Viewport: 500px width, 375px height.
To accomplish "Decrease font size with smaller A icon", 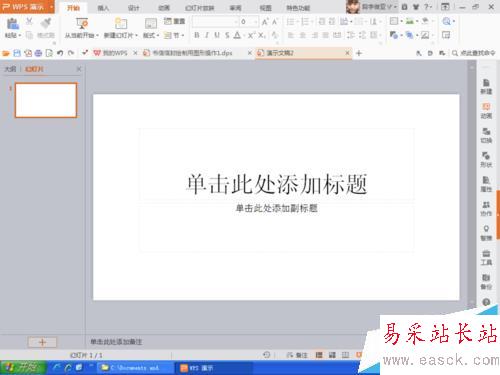I will coord(275,22).
